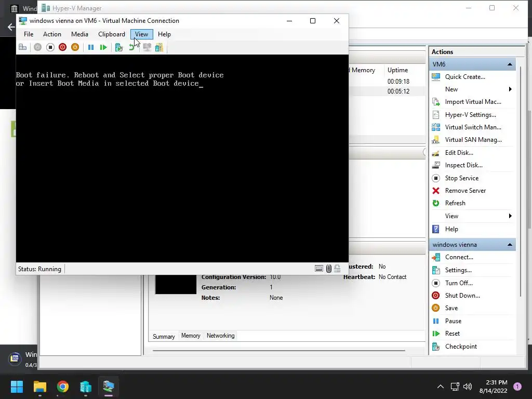Open the clock and date panel

point(494,387)
